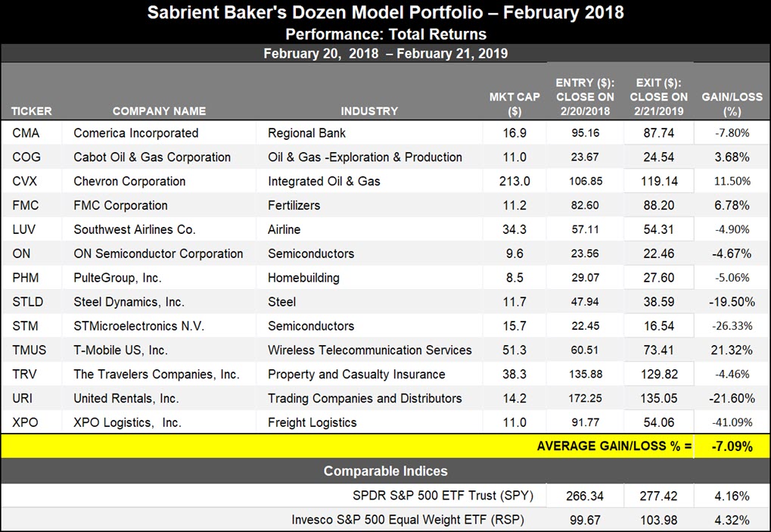Click Travelers' entry price 135.88
Screen dimensions: 771x532
coord(585,374)
